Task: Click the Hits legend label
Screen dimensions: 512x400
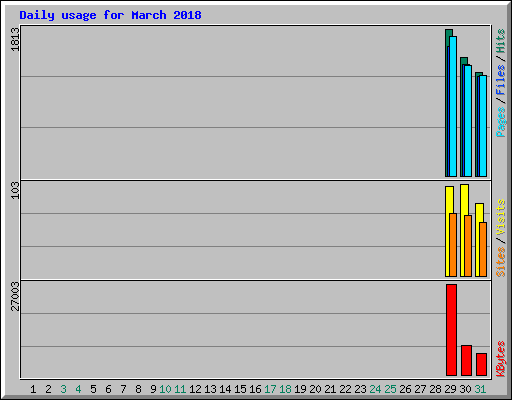Action: (501, 41)
